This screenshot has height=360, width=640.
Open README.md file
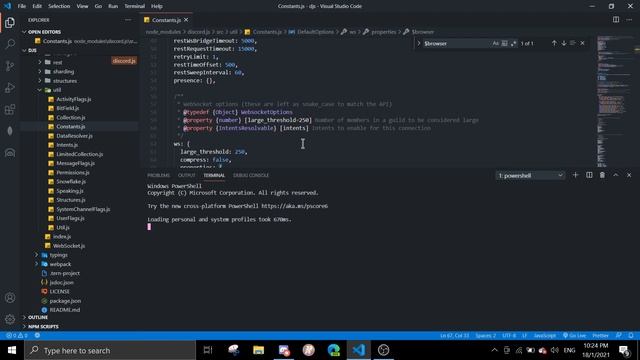coord(64,310)
